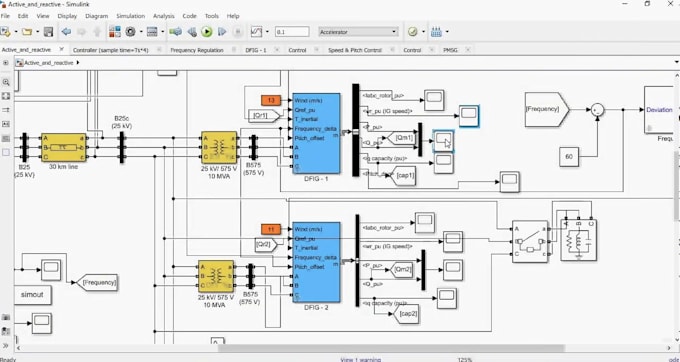This screenshot has height=362, width=680.
Task: Click the New Model icon
Action: coord(5,32)
